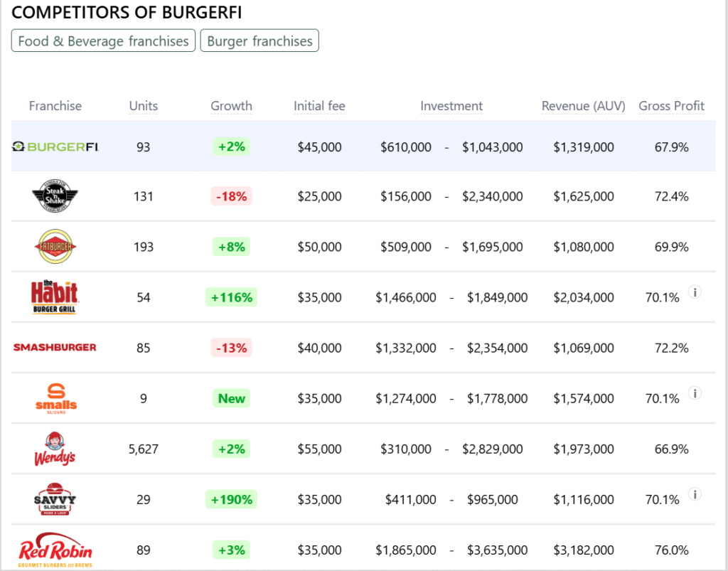Click the Revenue (AUV) column header

tap(584, 106)
